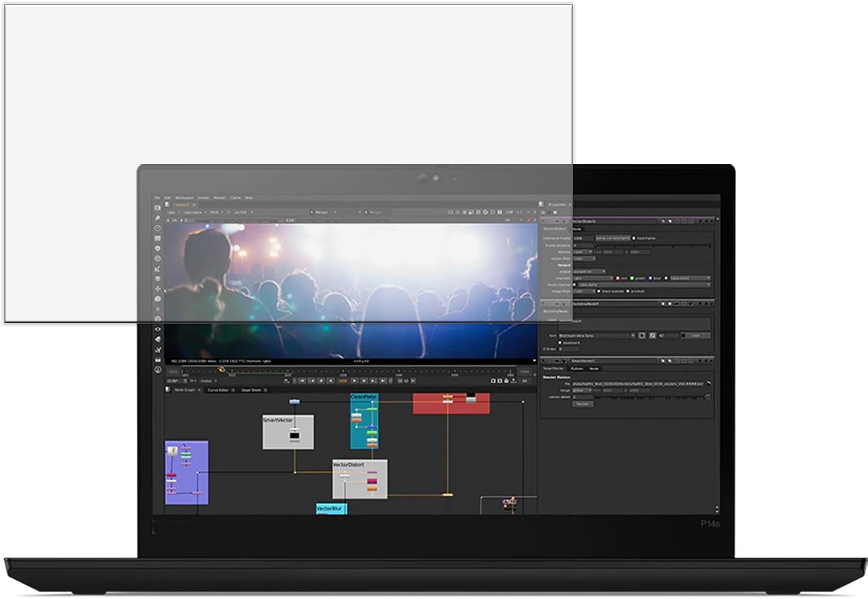Open the Workspace menu

[x=184, y=198]
